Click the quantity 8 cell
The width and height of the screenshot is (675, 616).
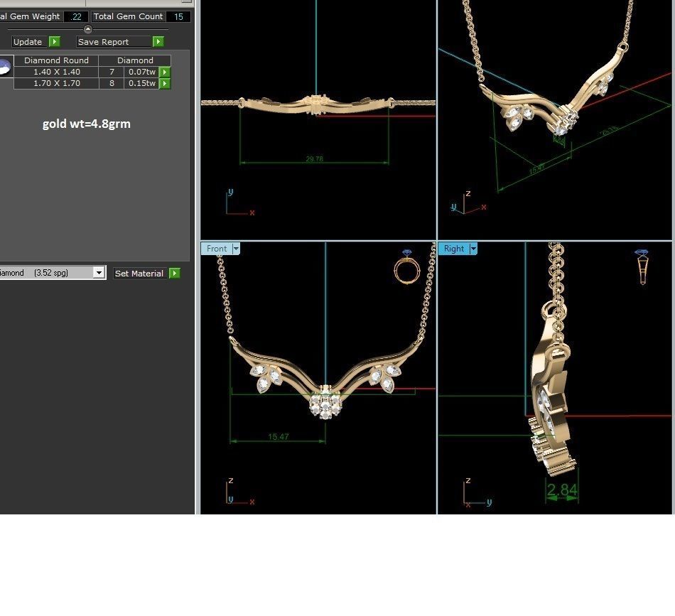coord(112,84)
